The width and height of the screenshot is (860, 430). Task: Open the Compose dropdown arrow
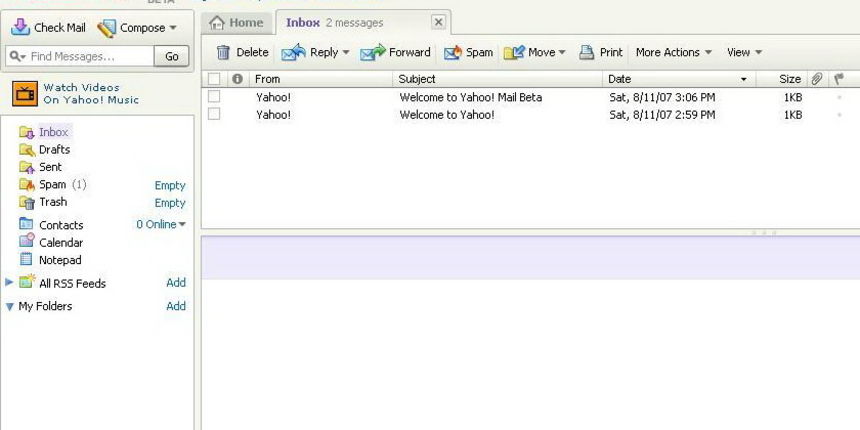tap(173, 28)
